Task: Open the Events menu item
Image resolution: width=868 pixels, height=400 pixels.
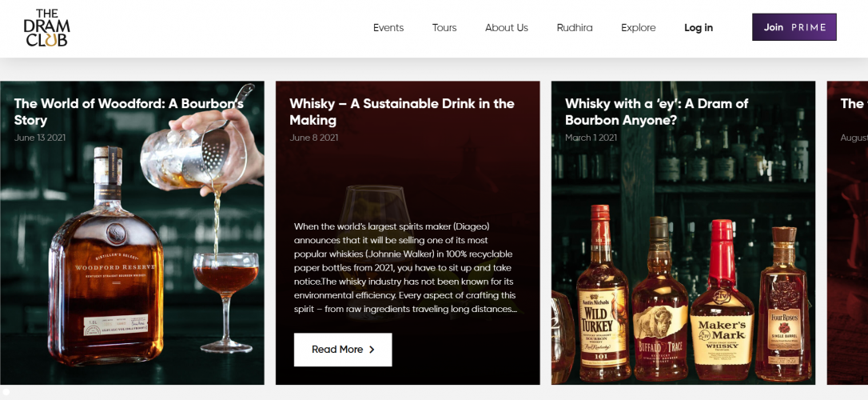Action: pos(388,28)
